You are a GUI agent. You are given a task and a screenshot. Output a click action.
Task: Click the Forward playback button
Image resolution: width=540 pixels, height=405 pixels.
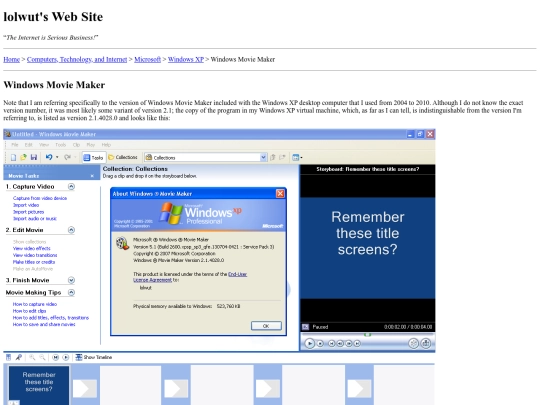[357, 343]
